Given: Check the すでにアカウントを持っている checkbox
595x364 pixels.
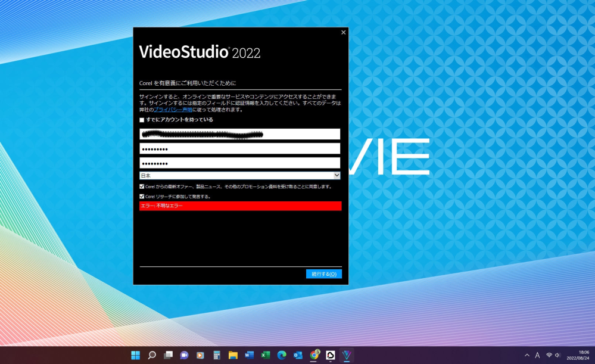Looking at the screenshot, I should 142,120.
